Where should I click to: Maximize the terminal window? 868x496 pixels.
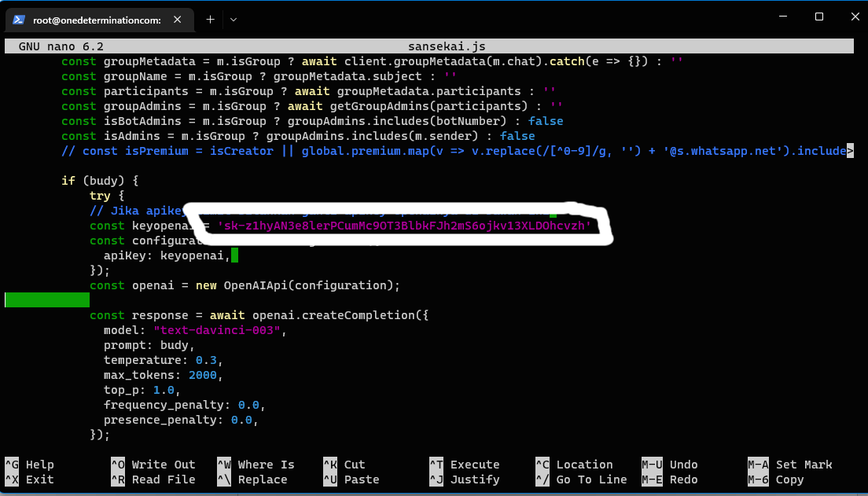pyautogui.click(x=818, y=17)
